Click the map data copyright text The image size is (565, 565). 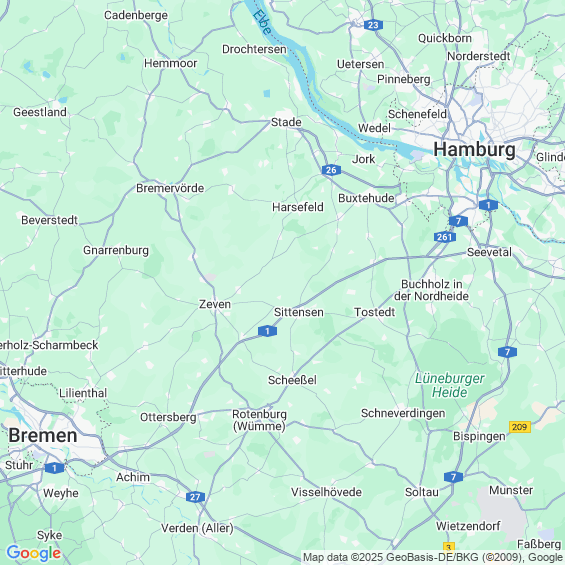(433, 557)
